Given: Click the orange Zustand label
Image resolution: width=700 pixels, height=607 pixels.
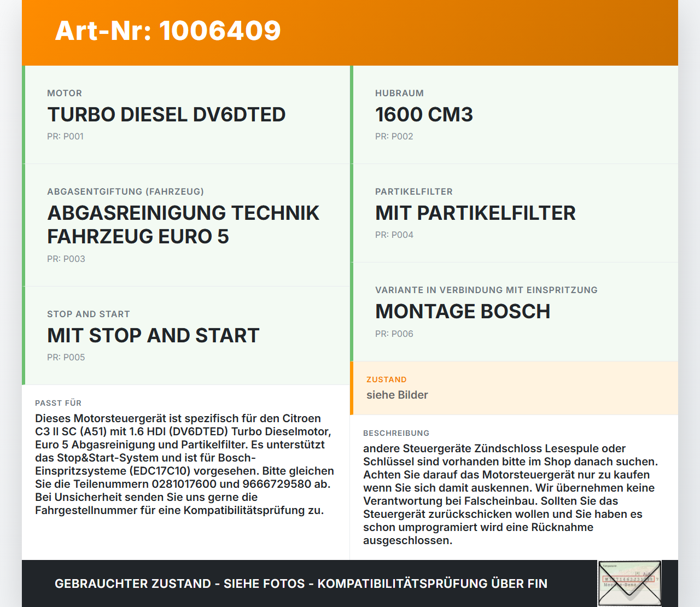Looking at the screenshot, I should [386, 380].
